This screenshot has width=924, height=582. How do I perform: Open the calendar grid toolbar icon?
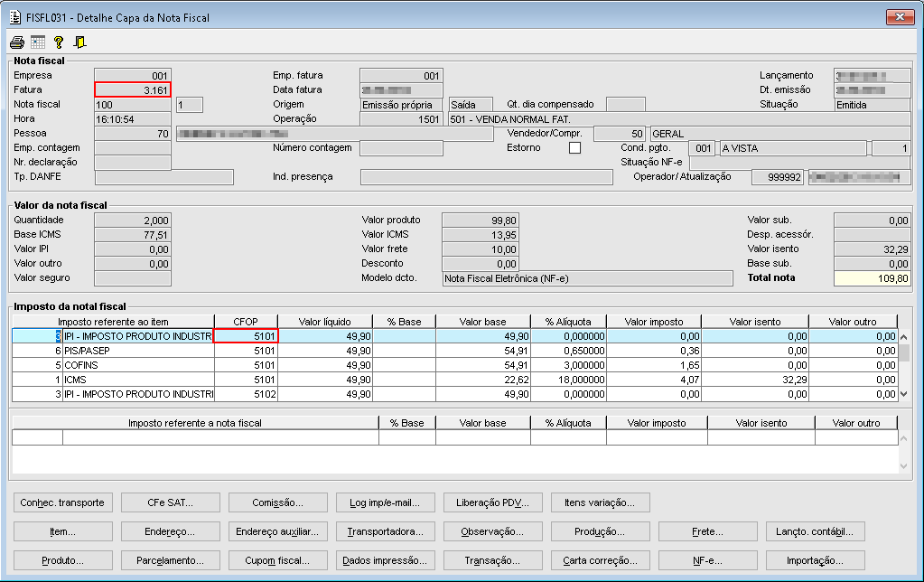tap(38, 42)
